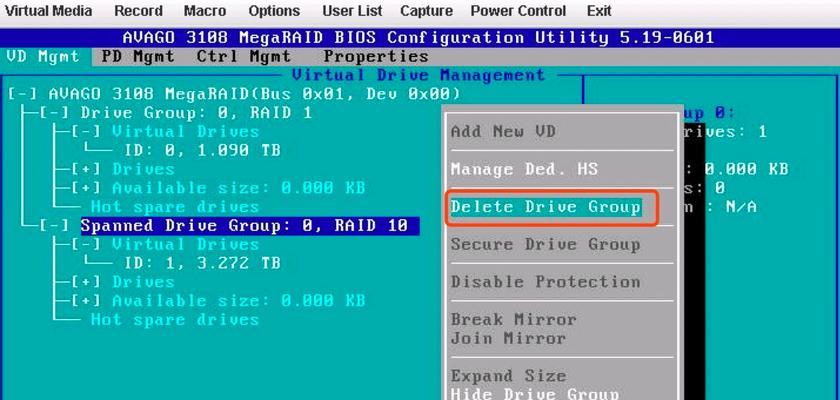Select the Spanned Drive Group RAID 10 row
This screenshot has width=840, height=400.
(x=249, y=225)
